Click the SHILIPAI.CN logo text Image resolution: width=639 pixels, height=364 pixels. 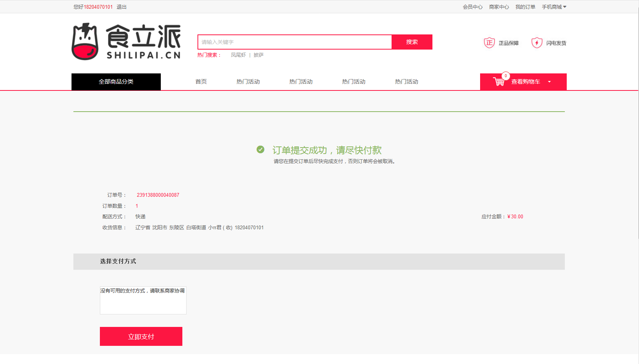click(x=144, y=55)
